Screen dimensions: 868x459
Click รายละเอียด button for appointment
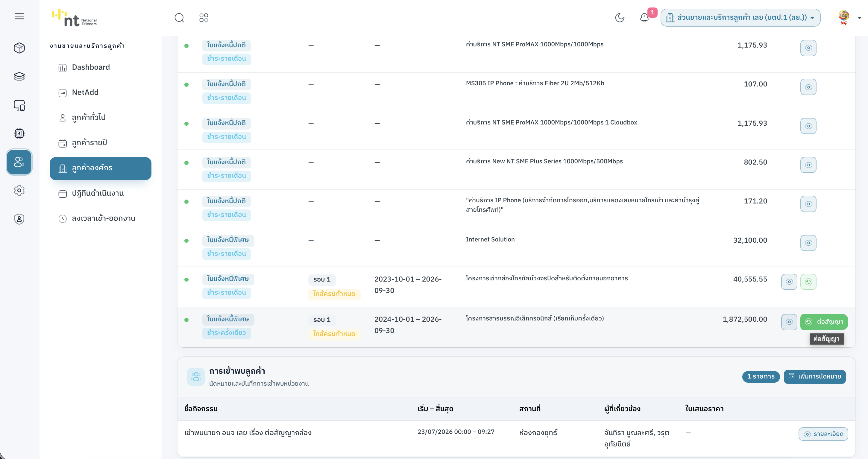[x=823, y=434]
